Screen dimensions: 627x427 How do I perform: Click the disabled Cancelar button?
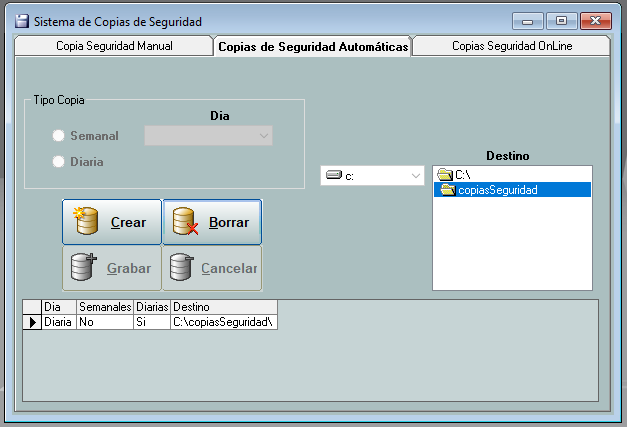212,268
